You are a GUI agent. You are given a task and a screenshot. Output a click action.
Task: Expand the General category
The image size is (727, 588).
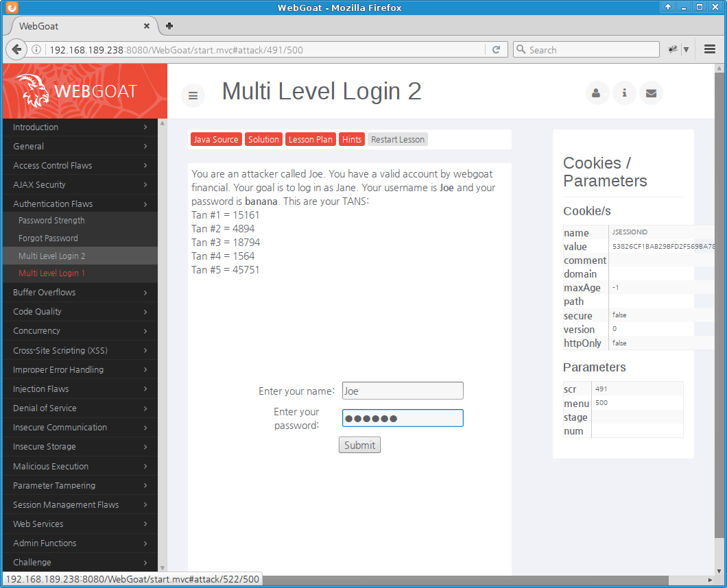pos(80,146)
